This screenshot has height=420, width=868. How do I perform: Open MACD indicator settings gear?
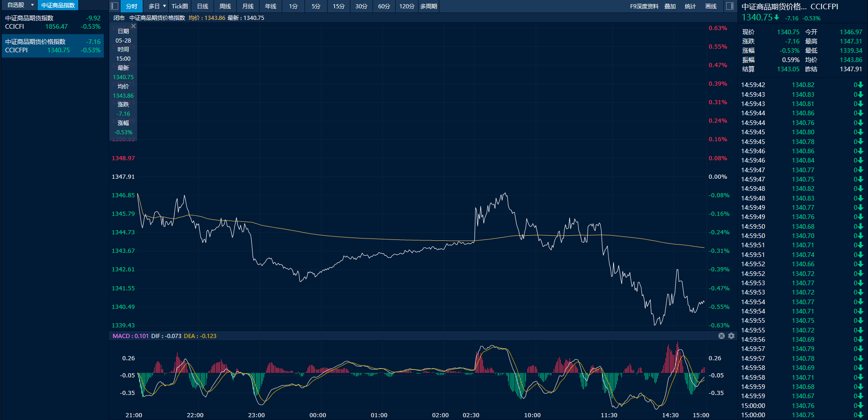point(731,336)
